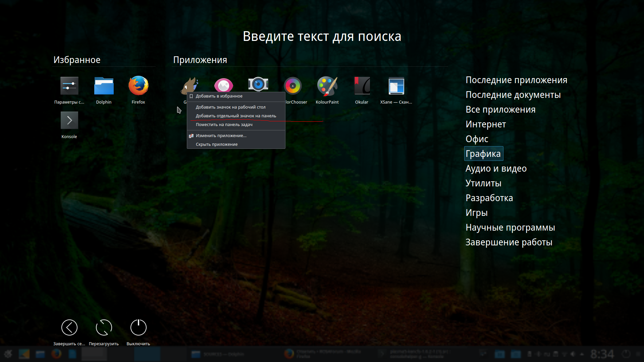Select 'Скрыть приложение' in context menu
Screen dimensions: 644x362
[x=217, y=144]
